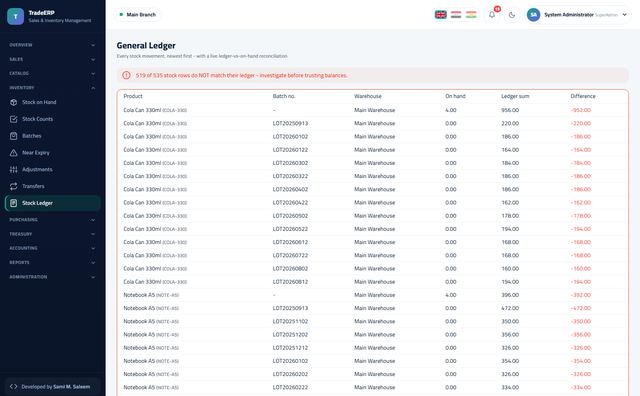Expand the Administration sidebar section
This screenshot has width=640, height=396.
(x=53, y=277)
